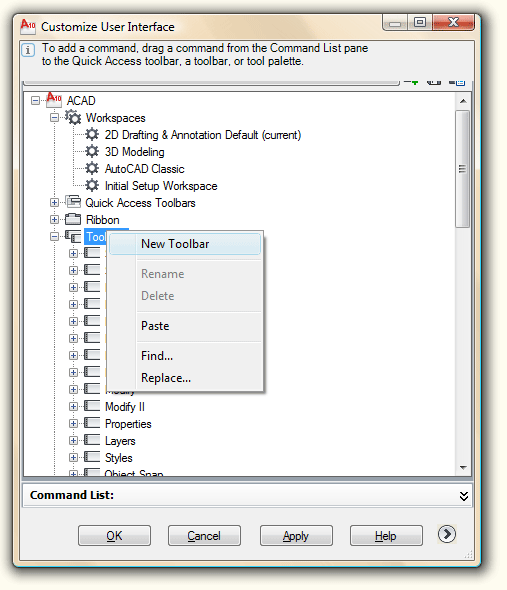This screenshot has width=507, height=590.
Task: Collapse the Workspaces node
Action: [x=55, y=118]
